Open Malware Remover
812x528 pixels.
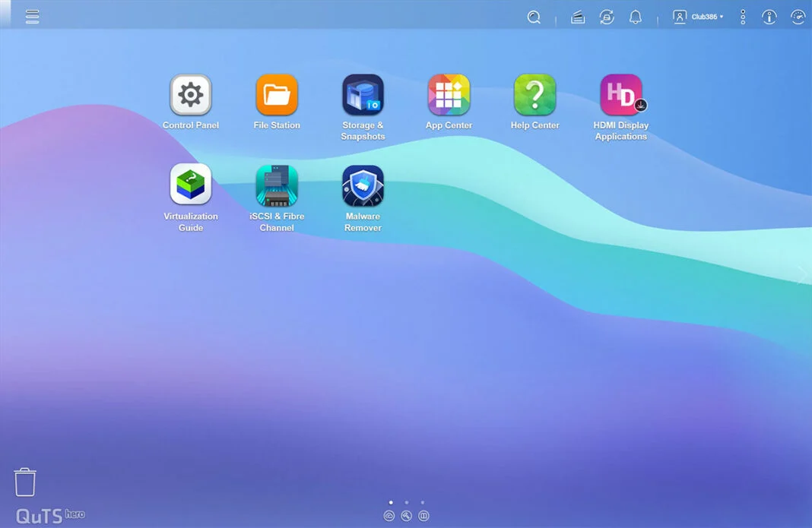(x=363, y=186)
